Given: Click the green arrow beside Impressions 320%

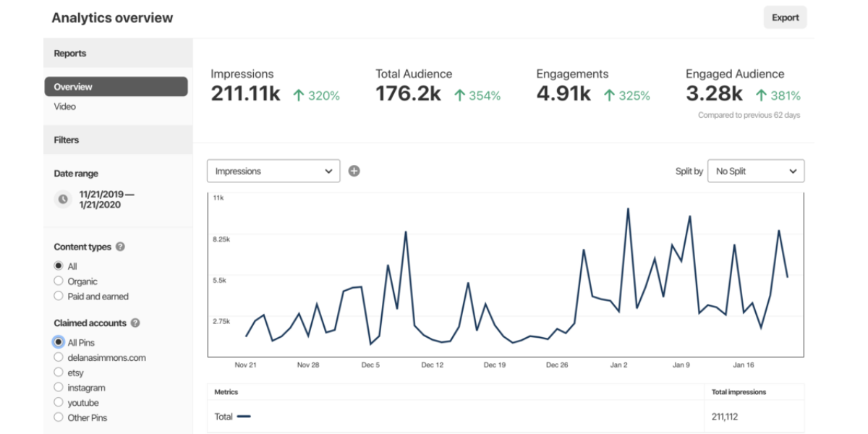Looking at the screenshot, I should (298, 95).
